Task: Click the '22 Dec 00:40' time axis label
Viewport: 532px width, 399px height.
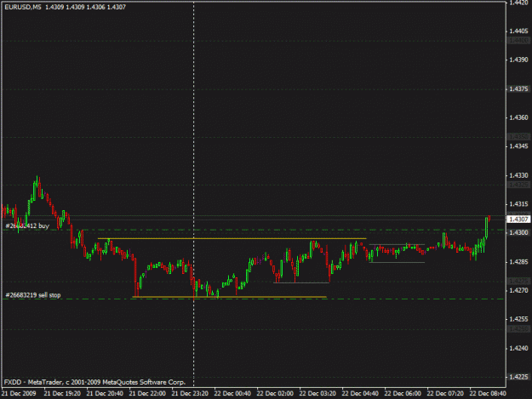Action: 232,393
